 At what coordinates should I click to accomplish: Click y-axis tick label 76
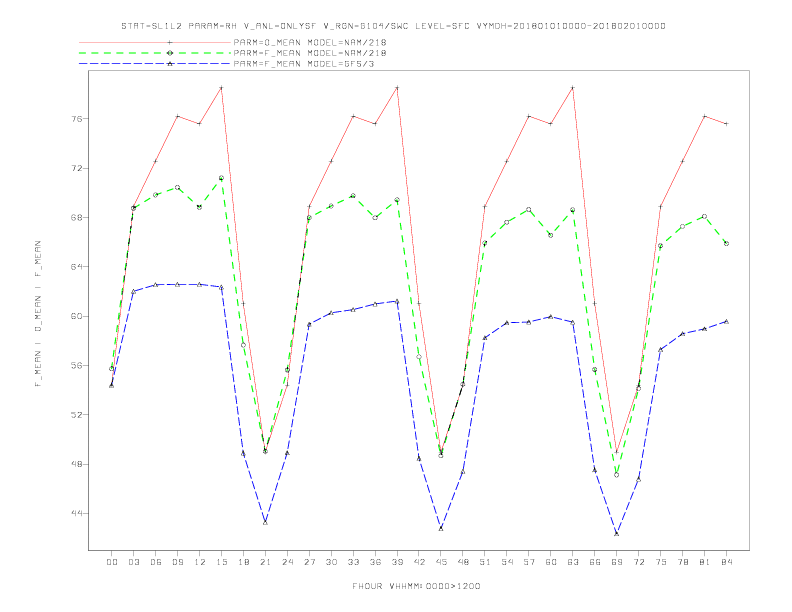click(78, 119)
